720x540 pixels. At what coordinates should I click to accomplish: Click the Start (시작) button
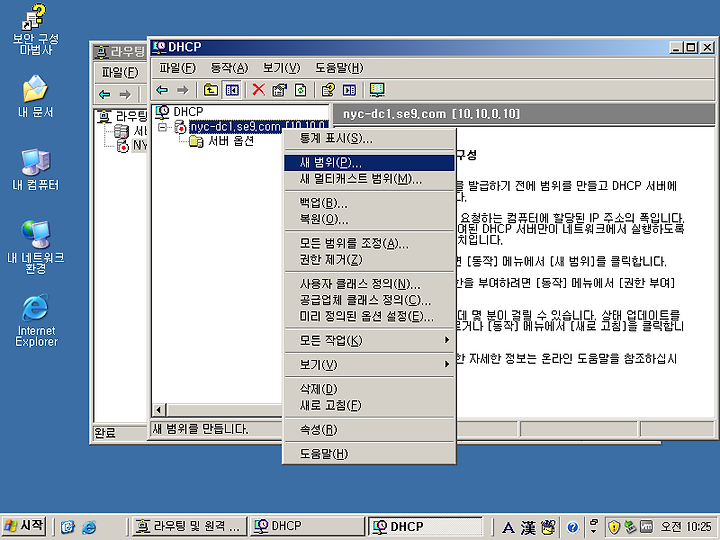tap(24, 526)
